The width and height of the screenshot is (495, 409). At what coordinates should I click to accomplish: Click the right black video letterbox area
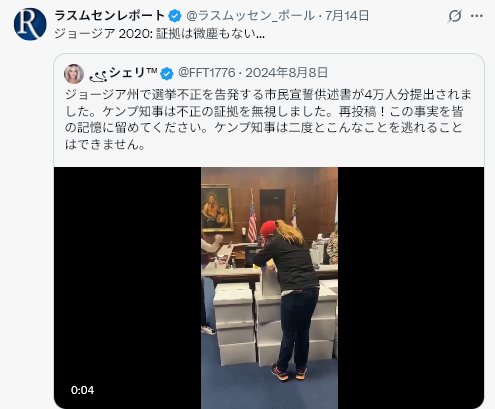[411, 288]
